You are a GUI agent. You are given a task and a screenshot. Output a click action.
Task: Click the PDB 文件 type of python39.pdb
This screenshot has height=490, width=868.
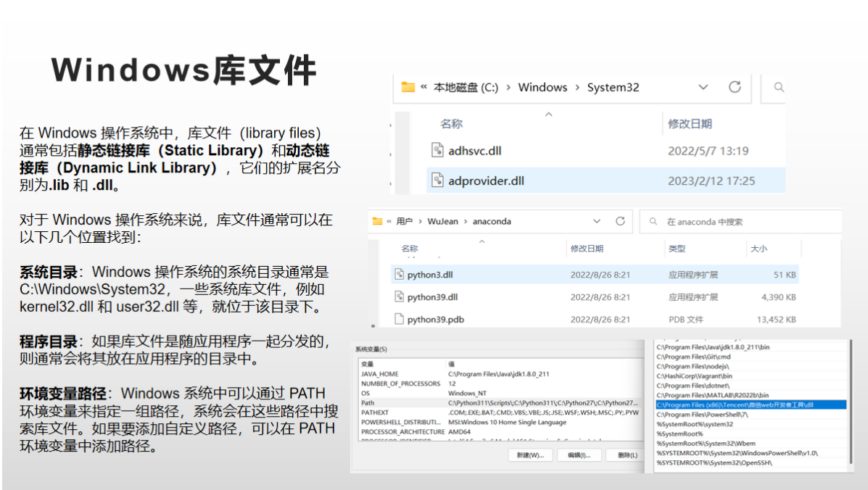[685, 319]
